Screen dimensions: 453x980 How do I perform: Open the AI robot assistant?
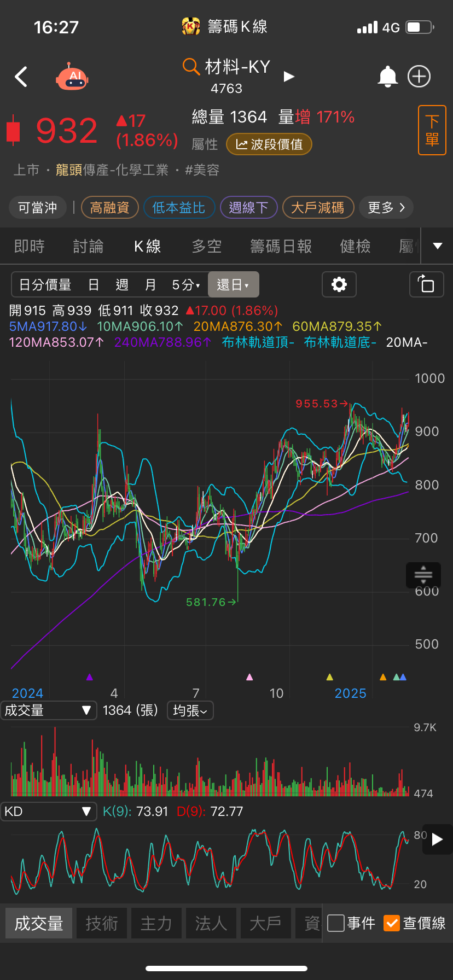[x=72, y=77]
